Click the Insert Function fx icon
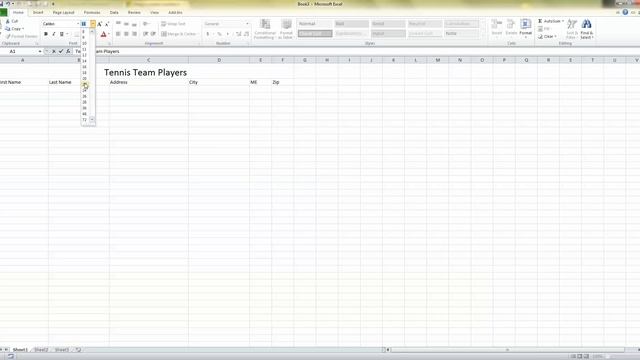 coord(68,51)
